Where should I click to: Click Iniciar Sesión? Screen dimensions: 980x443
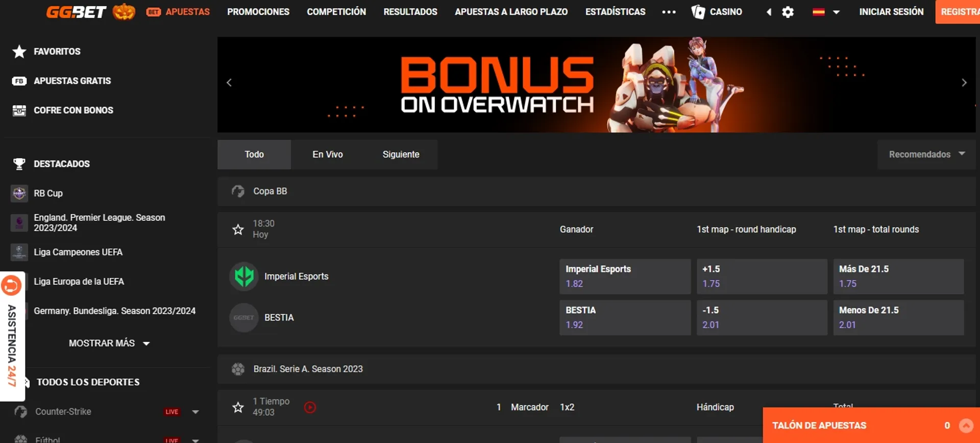point(891,12)
